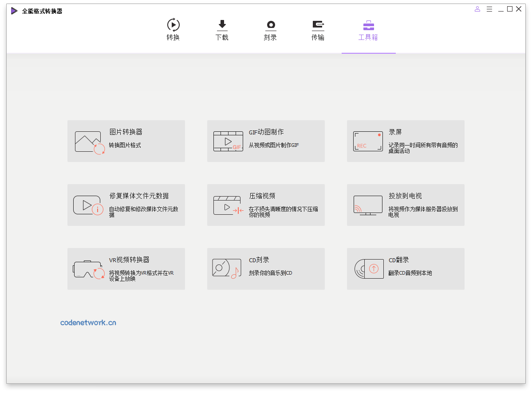Start the 录屏 screen recorder tool
The image size is (532, 394).
[x=405, y=141]
